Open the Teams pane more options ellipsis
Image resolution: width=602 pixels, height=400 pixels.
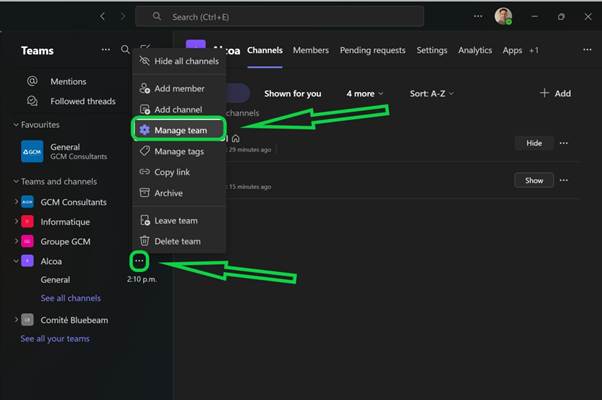click(106, 50)
